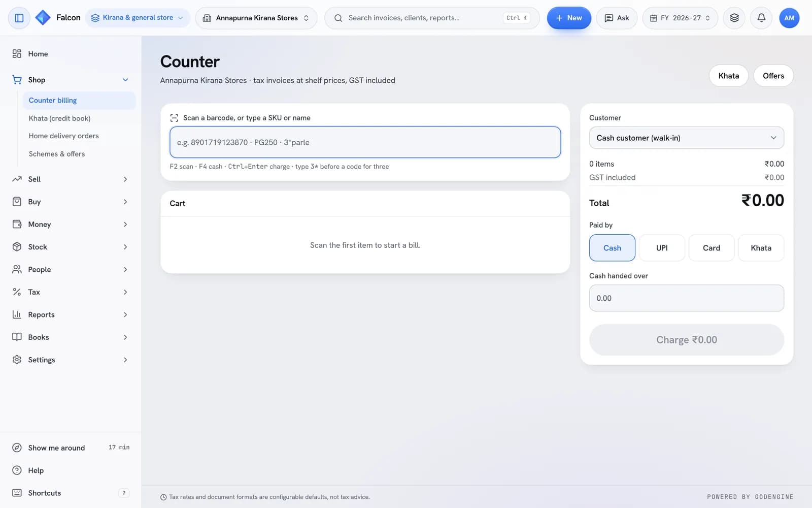Click the Reports chart icon

point(17,314)
